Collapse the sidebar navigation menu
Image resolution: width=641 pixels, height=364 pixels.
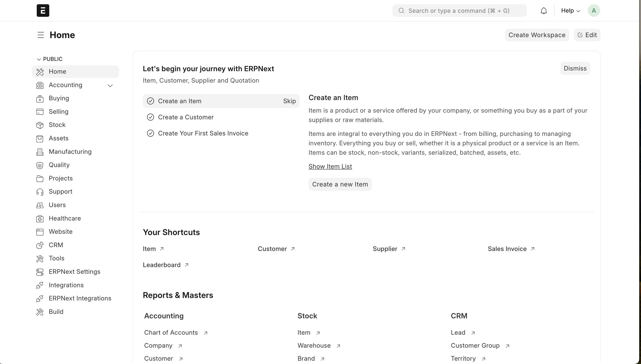tap(41, 35)
